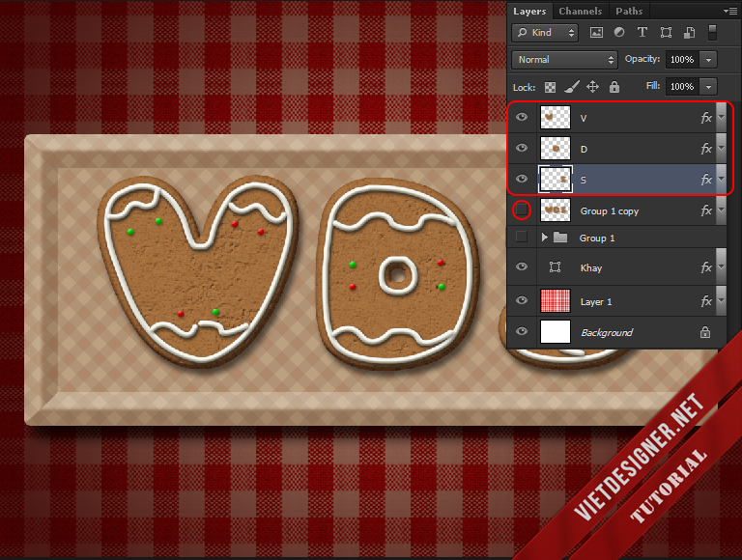Click Background layer lock icon
Viewport: 742px width, 560px height.
coord(705,332)
